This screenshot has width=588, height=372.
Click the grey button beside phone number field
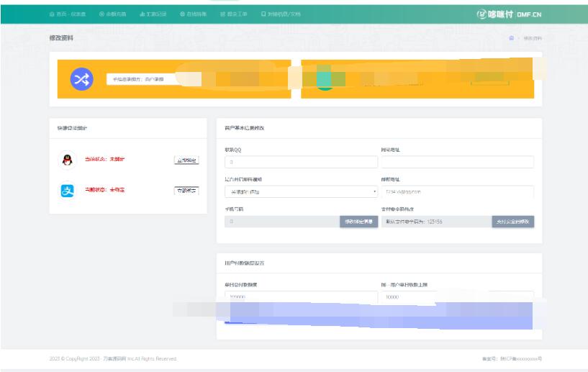pos(359,222)
